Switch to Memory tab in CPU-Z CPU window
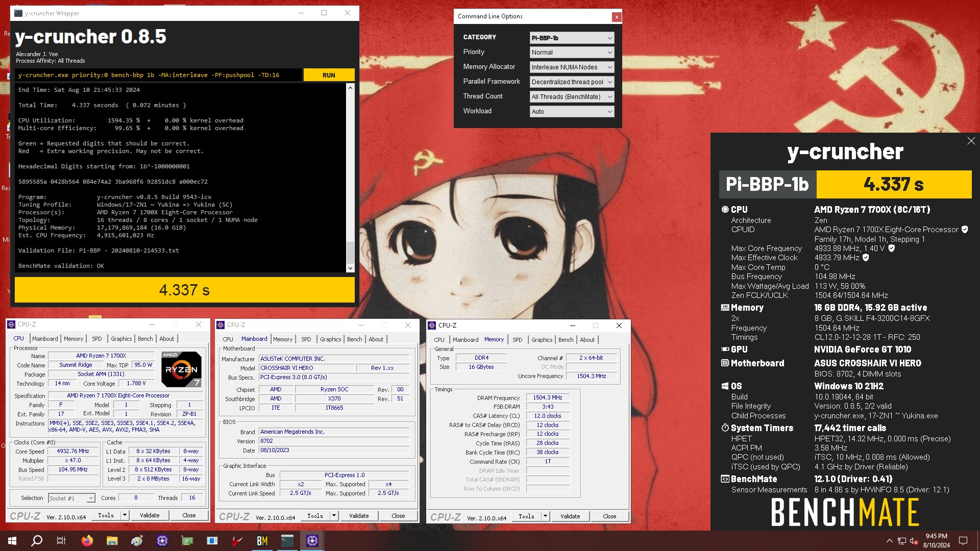 (73, 339)
